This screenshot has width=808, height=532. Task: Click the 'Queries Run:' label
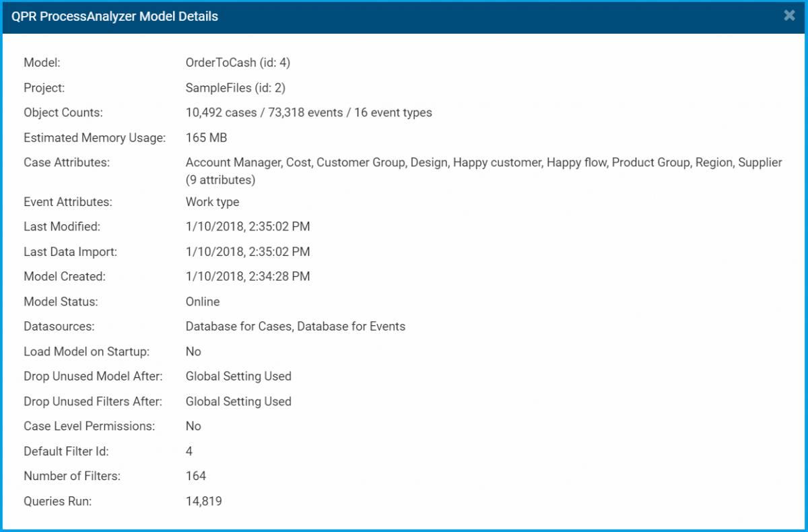[x=57, y=501]
